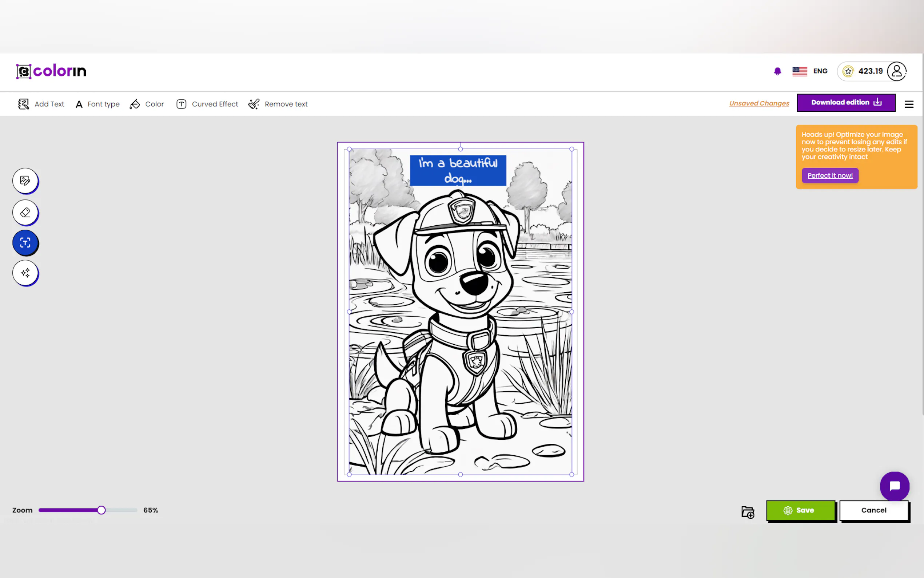Click the US flag language icon
Screen dimensions: 924x578
pyautogui.click(x=800, y=71)
